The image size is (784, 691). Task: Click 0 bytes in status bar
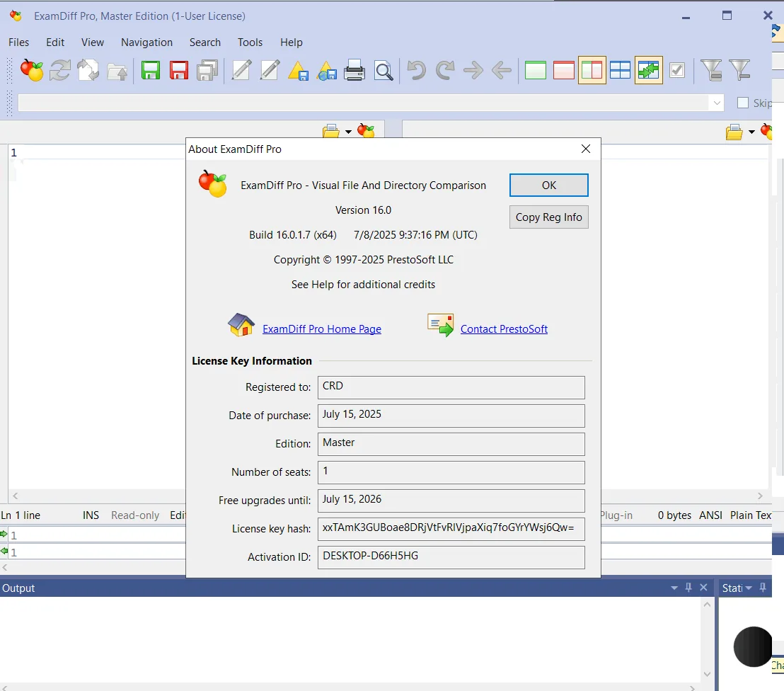pyautogui.click(x=674, y=515)
